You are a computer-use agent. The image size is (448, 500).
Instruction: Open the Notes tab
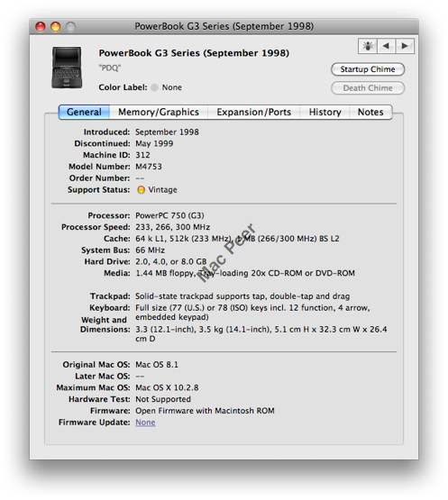(370, 112)
